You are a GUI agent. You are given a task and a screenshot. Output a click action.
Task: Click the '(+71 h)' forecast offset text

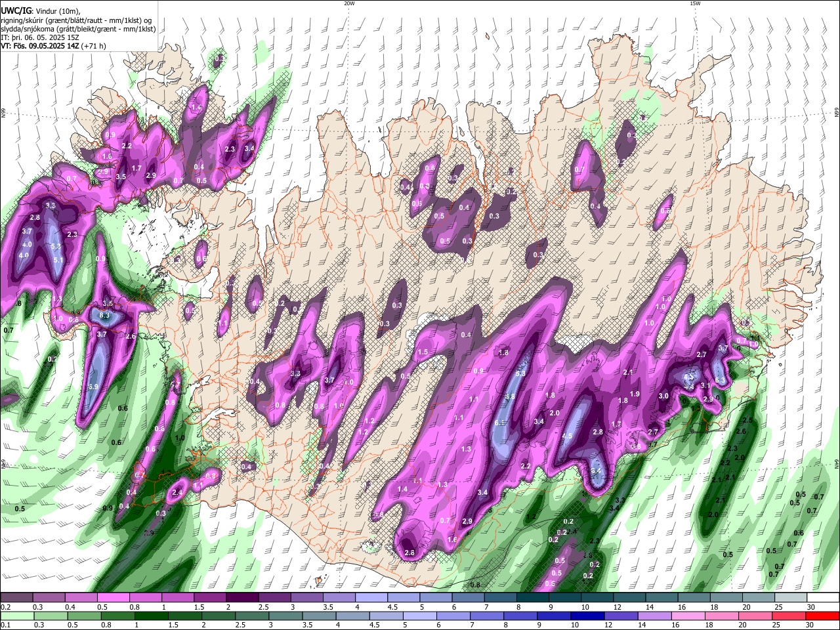coord(94,46)
